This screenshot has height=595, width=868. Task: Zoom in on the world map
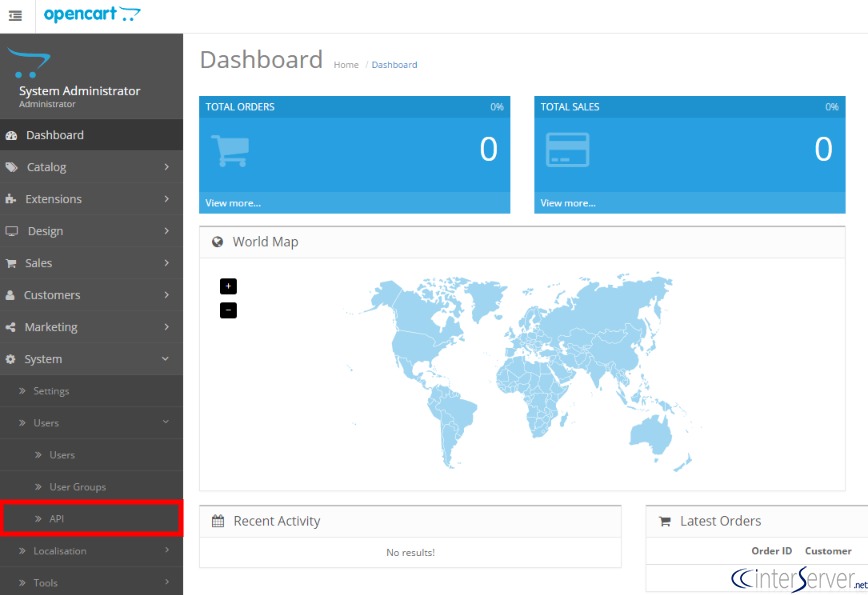228,286
